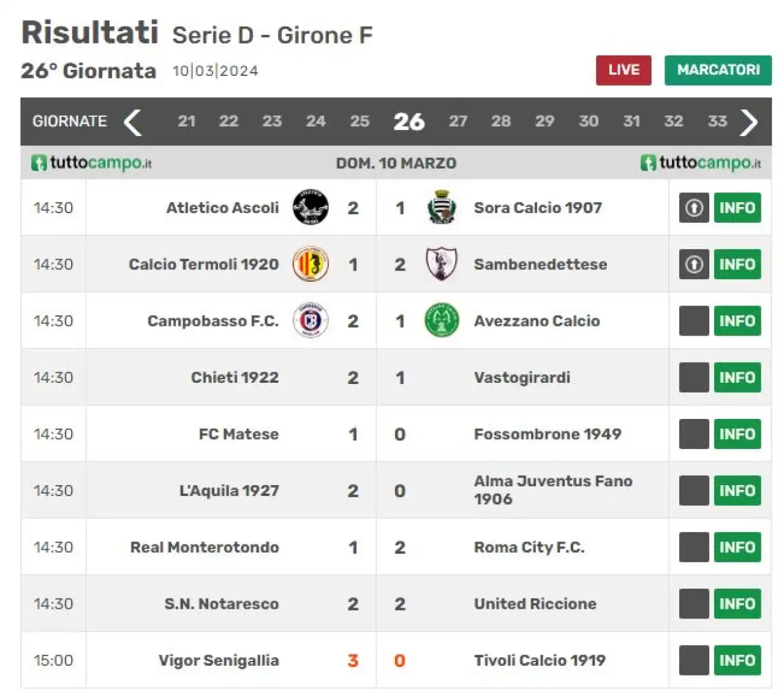Open INFO for Chieti 1922 match
The image size is (784, 697).
coord(737,377)
